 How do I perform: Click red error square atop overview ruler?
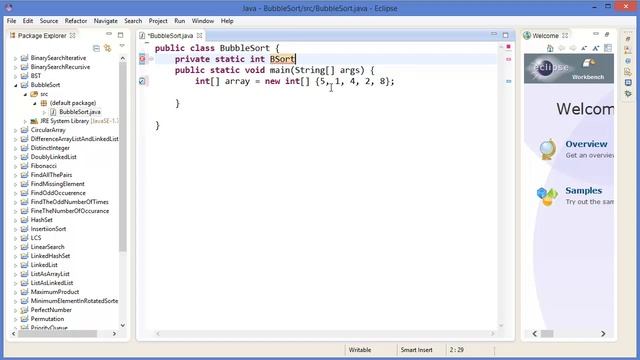click(509, 47)
